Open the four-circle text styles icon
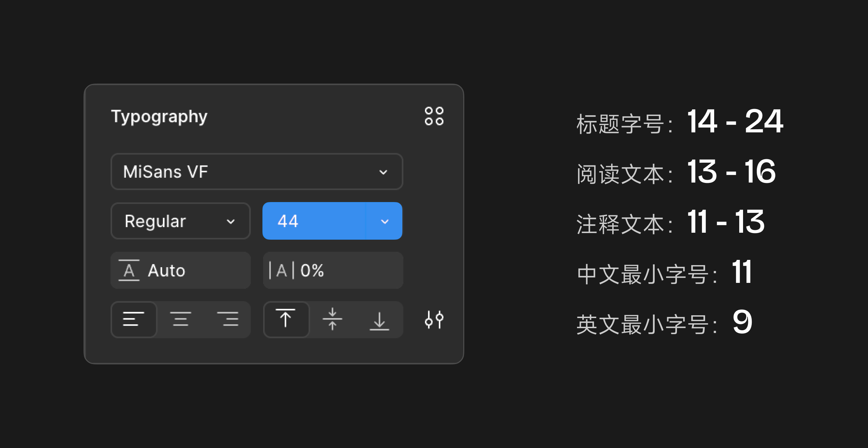The image size is (868, 448). pos(434,116)
